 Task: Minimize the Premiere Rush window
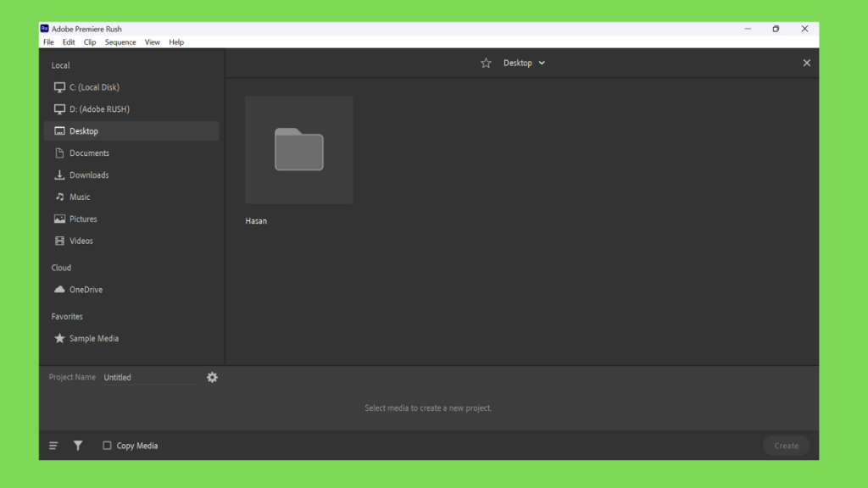tap(748, 29)
